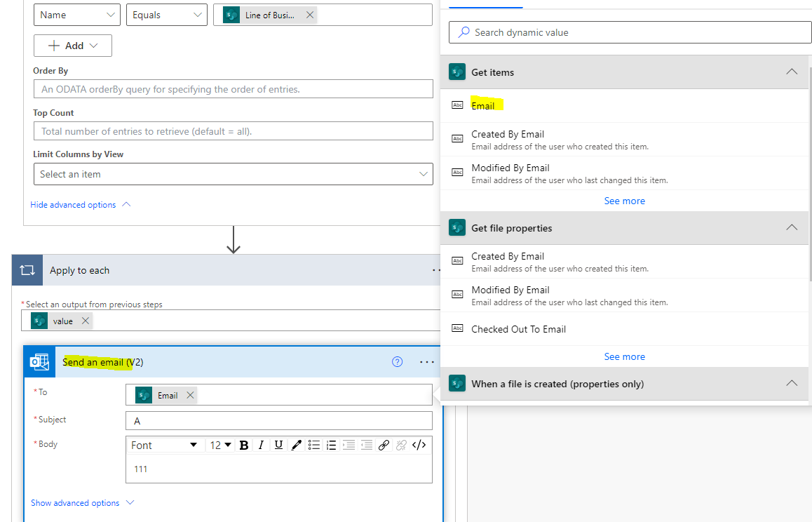
Task: Remove the value token from output field
Action: (x=86, y=321)
